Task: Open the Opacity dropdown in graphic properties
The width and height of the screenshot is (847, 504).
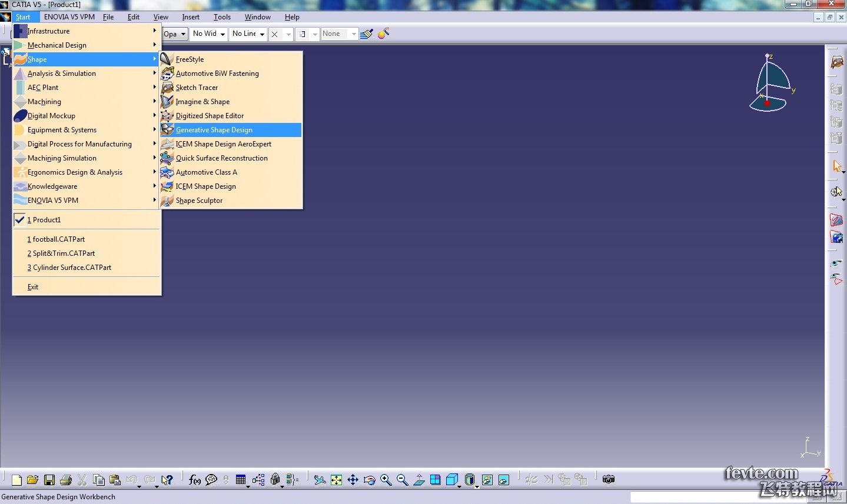Action: pyautogui.click(x=175, y=34)
